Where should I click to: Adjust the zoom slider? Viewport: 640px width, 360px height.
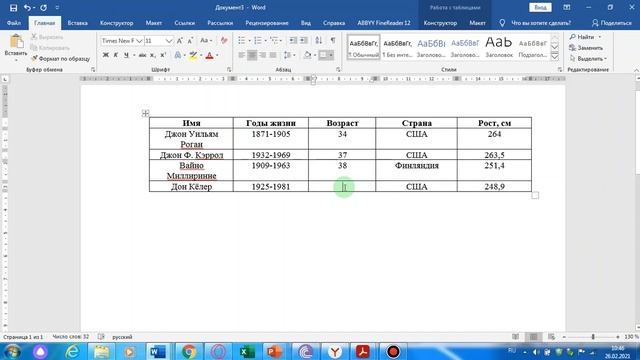tap(593, 337)
